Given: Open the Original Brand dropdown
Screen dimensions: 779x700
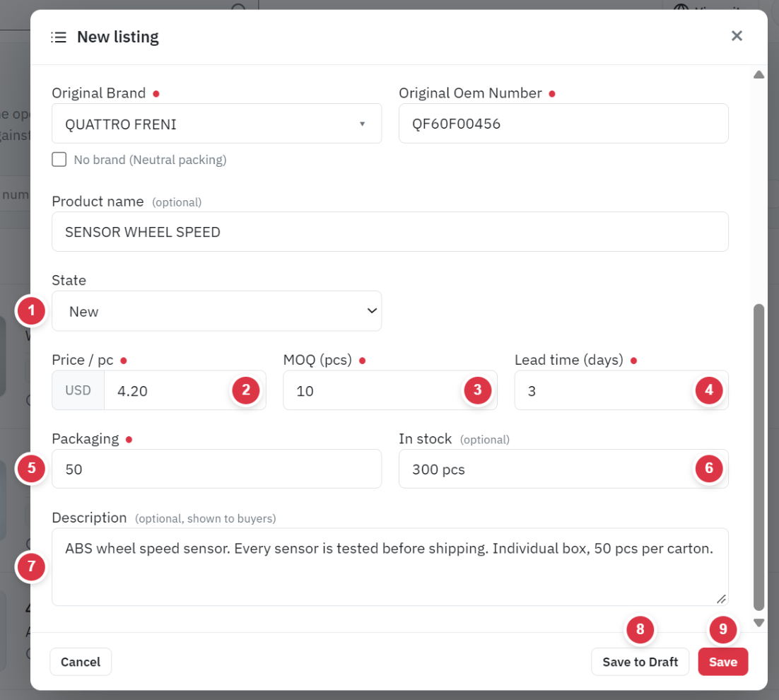Looking at the screenshot, I should [x=216, y=124].
